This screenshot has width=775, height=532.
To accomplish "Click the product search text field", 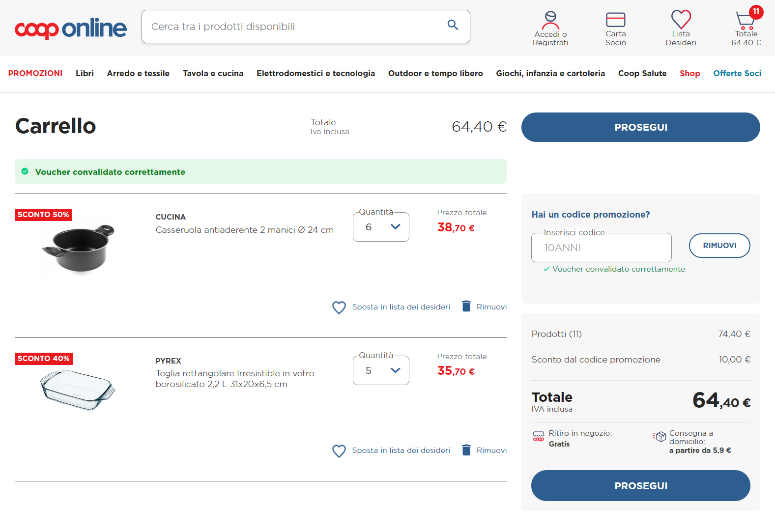I will (x=295, y=27).
